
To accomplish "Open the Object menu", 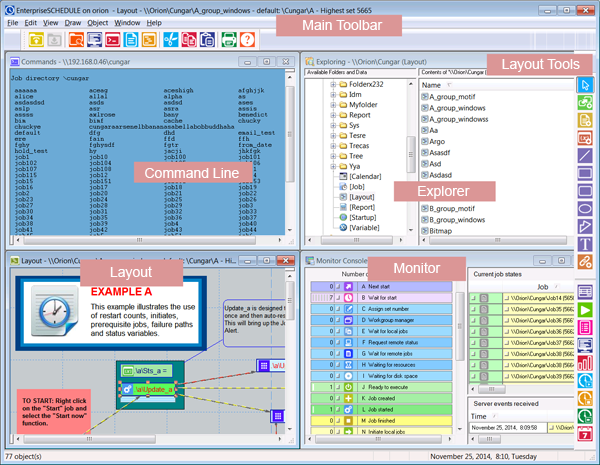I will click(x=98, y=23).
